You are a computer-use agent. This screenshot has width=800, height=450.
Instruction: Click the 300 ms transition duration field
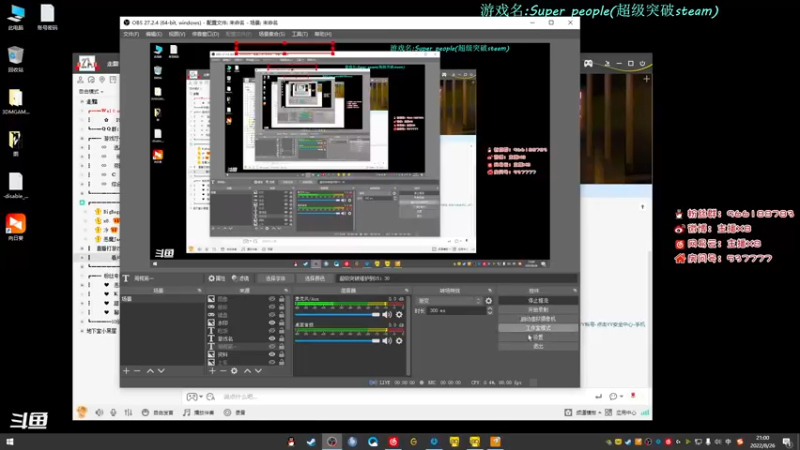coord(457,311)
